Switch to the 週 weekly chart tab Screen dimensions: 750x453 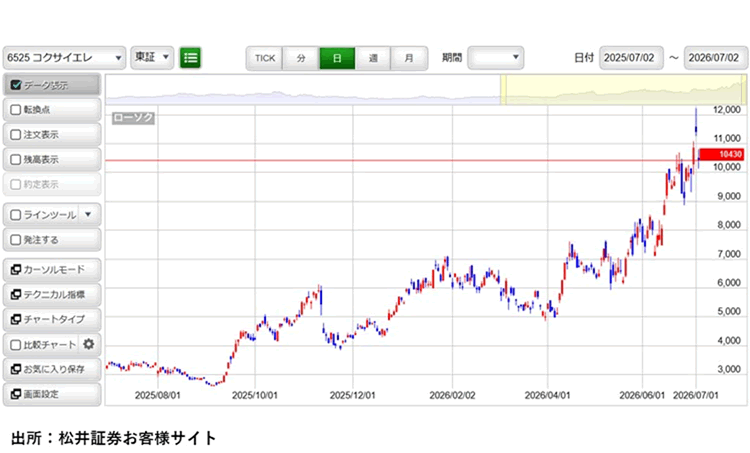point(373,58)
